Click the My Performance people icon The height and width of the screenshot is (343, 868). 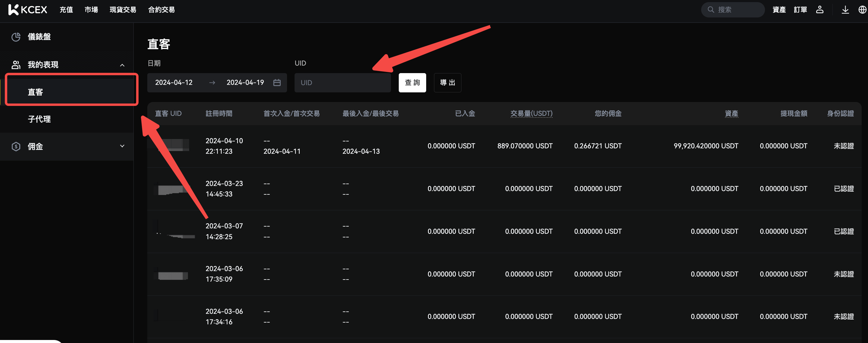click(x=16, y=65)
